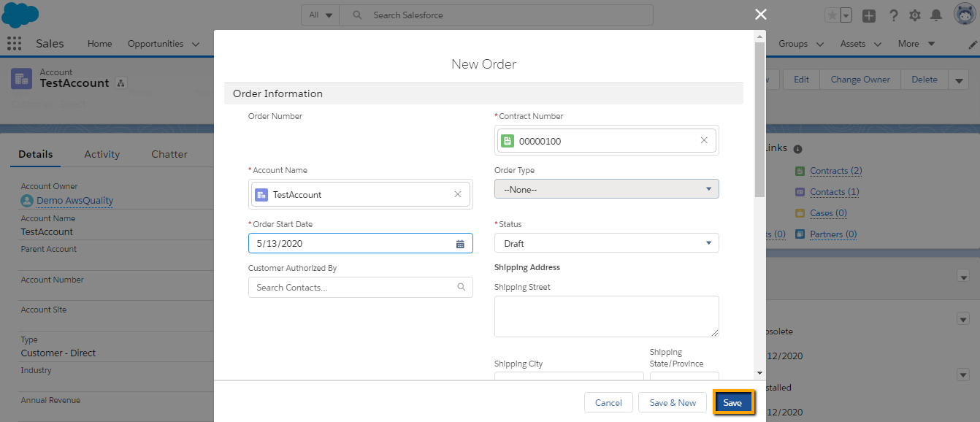This screenshot has height=422, width=980.
Task: Expand the search scope All dropdown
Action: coord(320,15)
